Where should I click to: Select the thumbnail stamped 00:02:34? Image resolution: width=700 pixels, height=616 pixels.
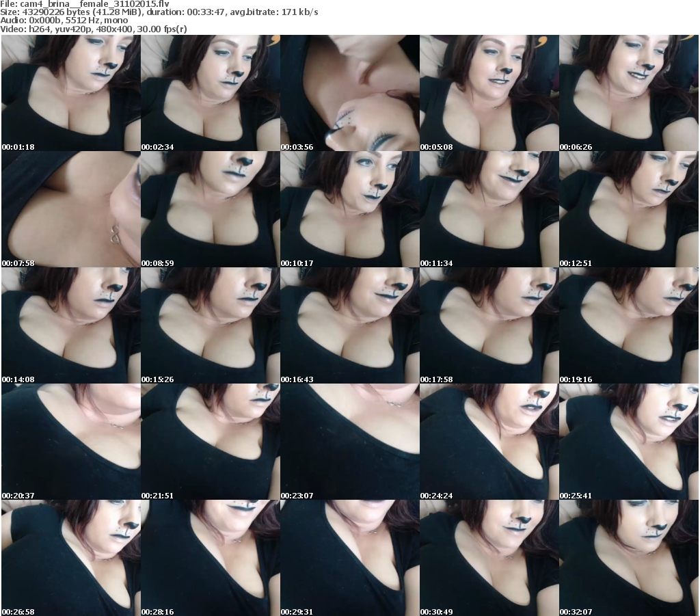(211, 93)
